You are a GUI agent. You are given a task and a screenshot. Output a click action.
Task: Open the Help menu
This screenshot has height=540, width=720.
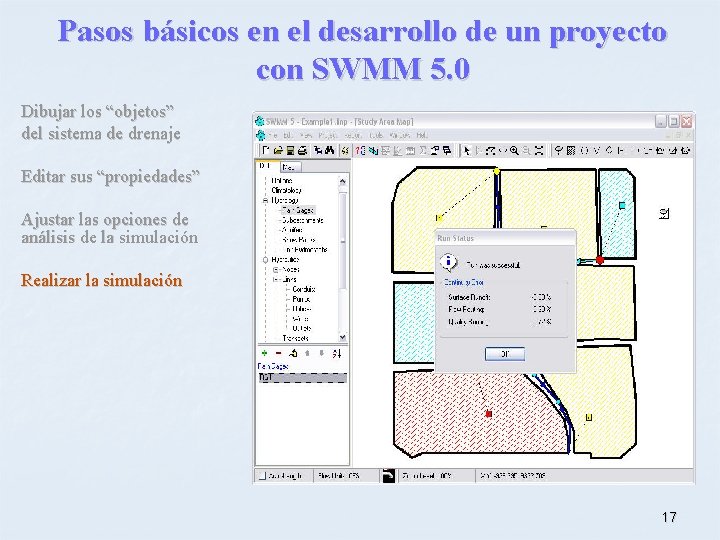(422, 135)
